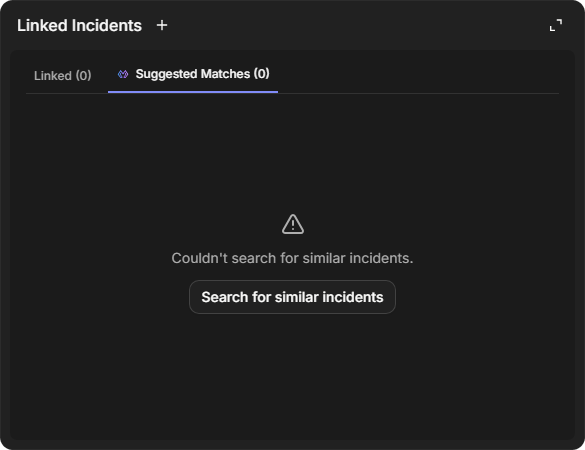Switch to the Linked (0) tab

(x=63, y=76)
